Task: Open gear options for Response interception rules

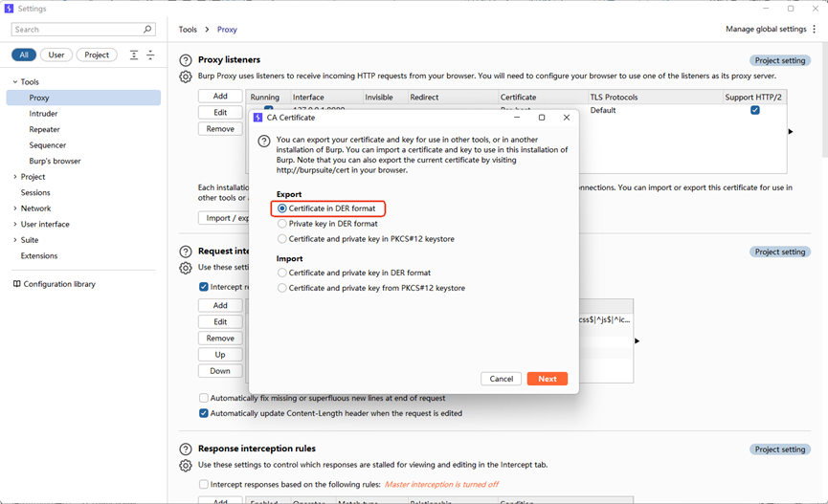Action: tap(186, 466)
